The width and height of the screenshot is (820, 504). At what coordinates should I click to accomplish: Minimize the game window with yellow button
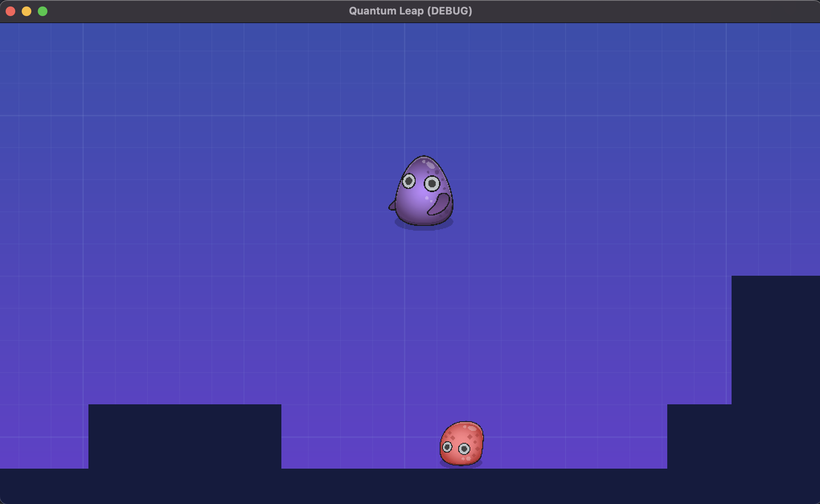(x=27, y=11)
